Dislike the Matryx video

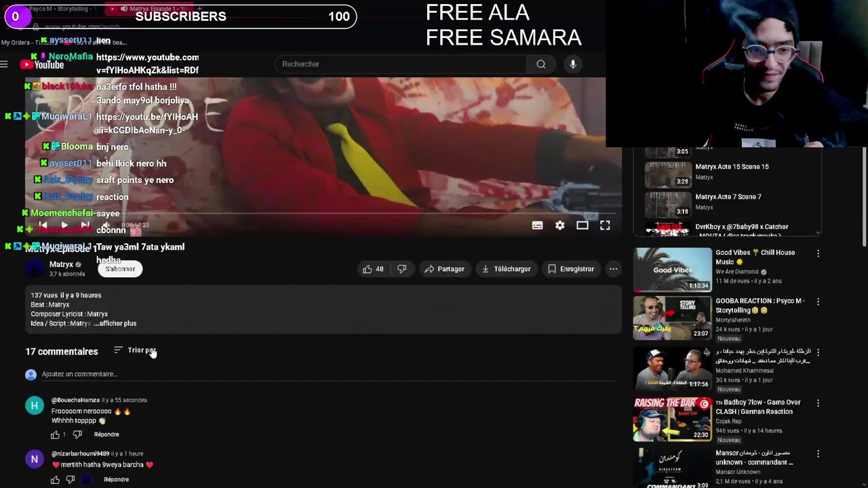click(x=402, y=269)
